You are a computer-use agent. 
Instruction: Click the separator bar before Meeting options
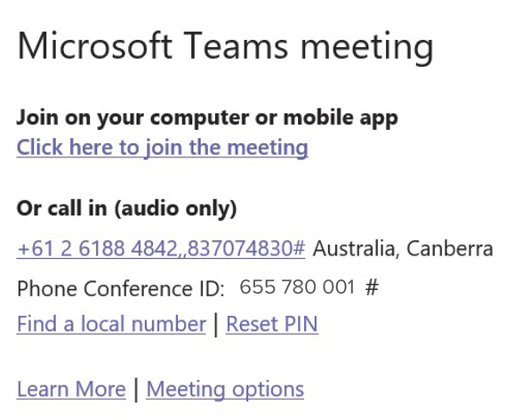pos(136,390)
